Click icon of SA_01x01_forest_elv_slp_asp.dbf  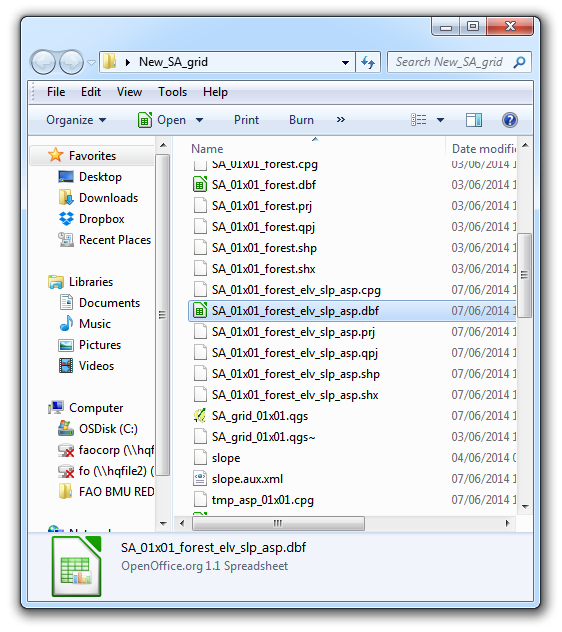pyautogui.click(x=200, y=311)
